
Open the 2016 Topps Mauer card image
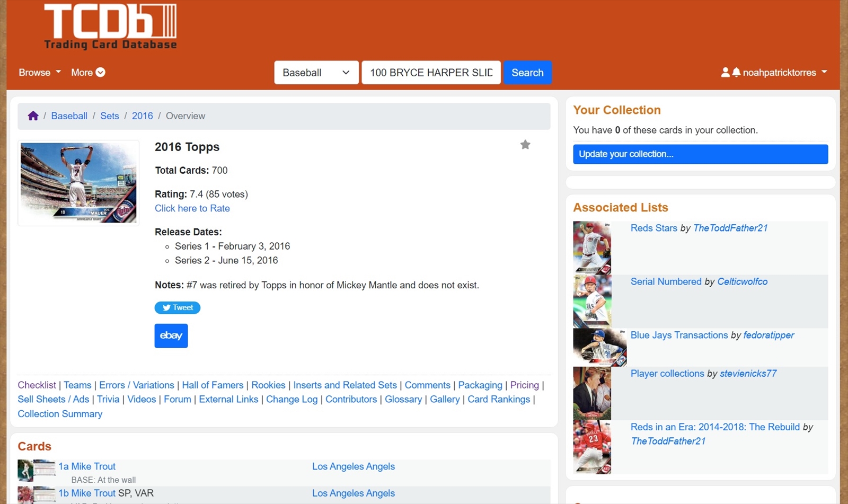point(78,183)
